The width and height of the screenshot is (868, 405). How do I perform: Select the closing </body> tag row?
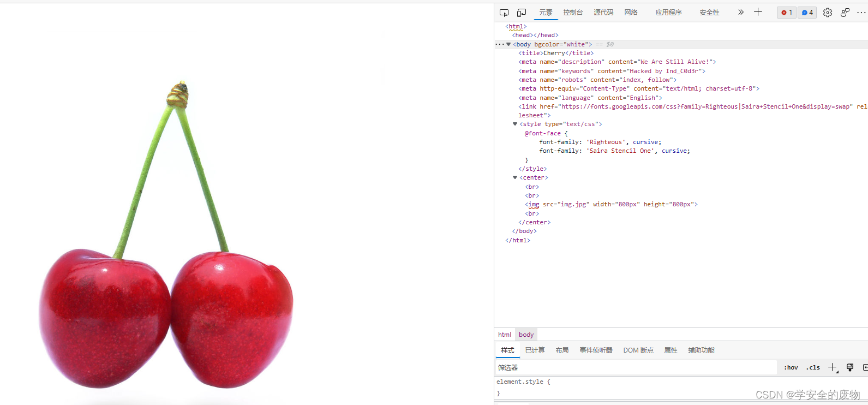[524, 231]
